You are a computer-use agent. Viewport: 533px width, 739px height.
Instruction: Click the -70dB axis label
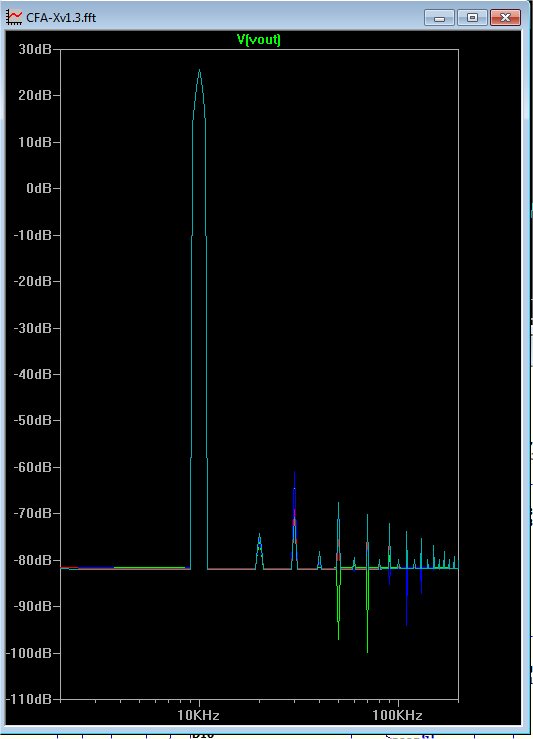[33, 513]
